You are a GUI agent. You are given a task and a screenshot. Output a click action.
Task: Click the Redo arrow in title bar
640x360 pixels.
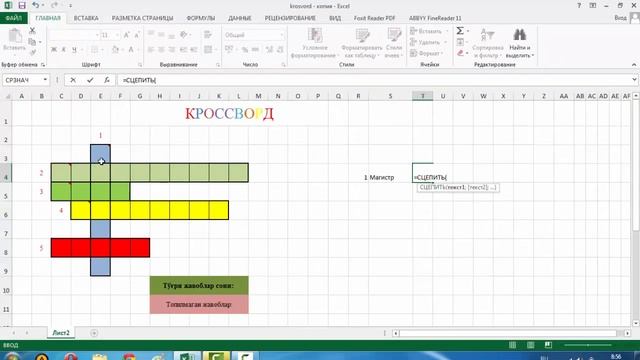click(x=54, y=5)
